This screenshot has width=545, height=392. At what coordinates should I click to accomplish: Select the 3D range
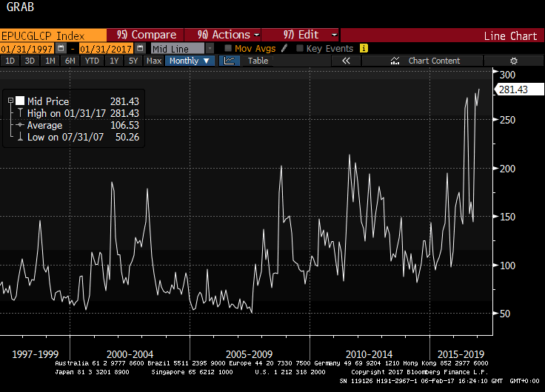pos(30,61)
